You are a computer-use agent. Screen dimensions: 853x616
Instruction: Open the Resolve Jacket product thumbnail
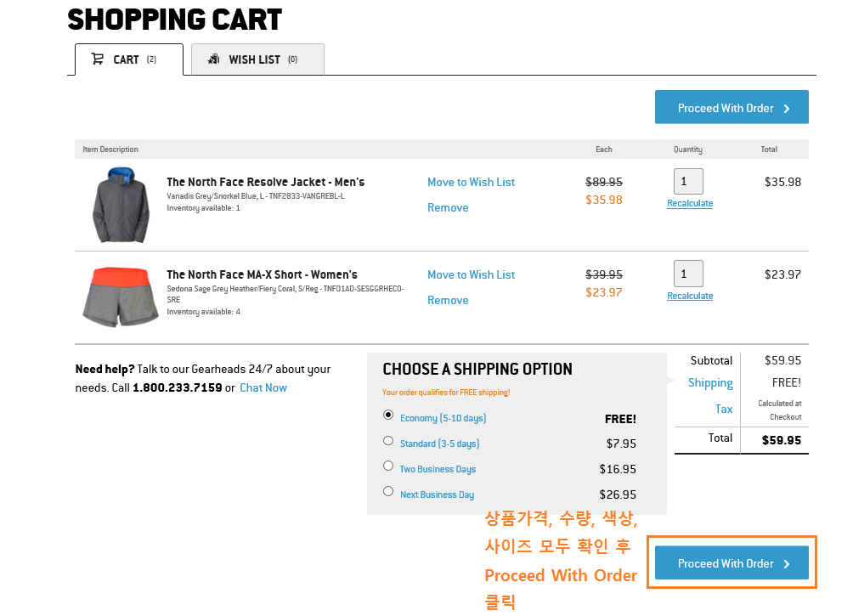[x=121, y=205]
